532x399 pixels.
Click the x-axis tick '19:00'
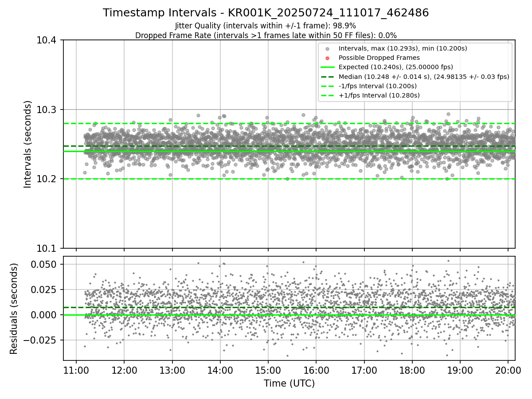click(460, 370)
